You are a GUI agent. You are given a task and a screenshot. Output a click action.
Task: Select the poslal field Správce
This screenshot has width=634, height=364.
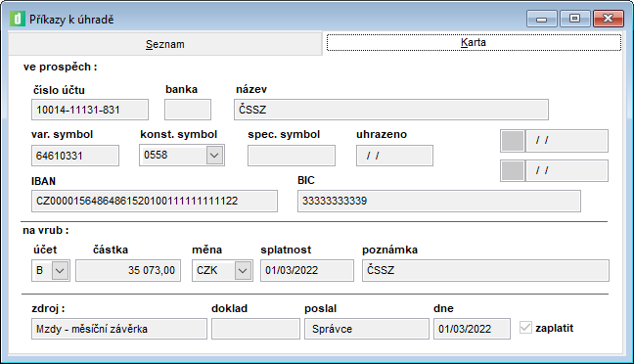(367, 329)
